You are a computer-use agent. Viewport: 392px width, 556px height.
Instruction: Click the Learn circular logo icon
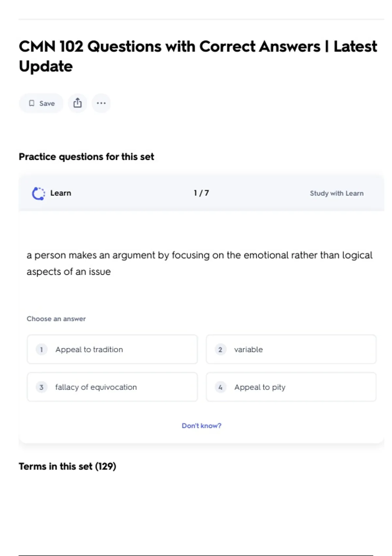39,193
